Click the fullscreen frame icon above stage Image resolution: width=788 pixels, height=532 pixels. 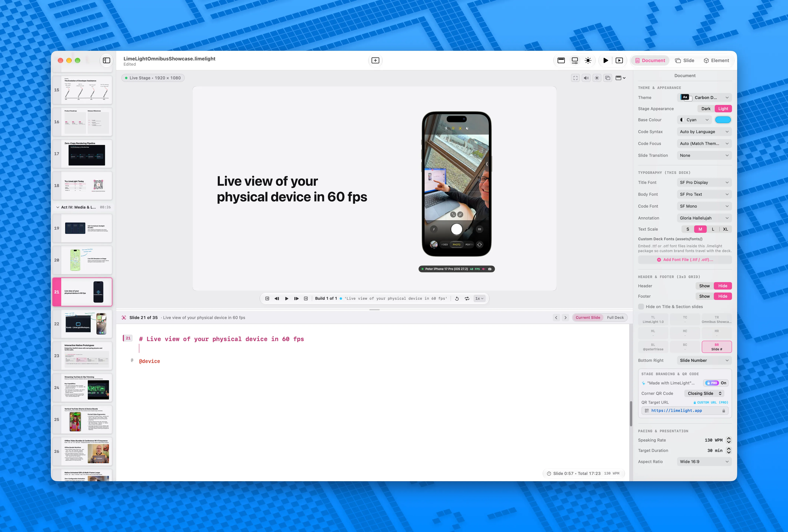(575, 78)
